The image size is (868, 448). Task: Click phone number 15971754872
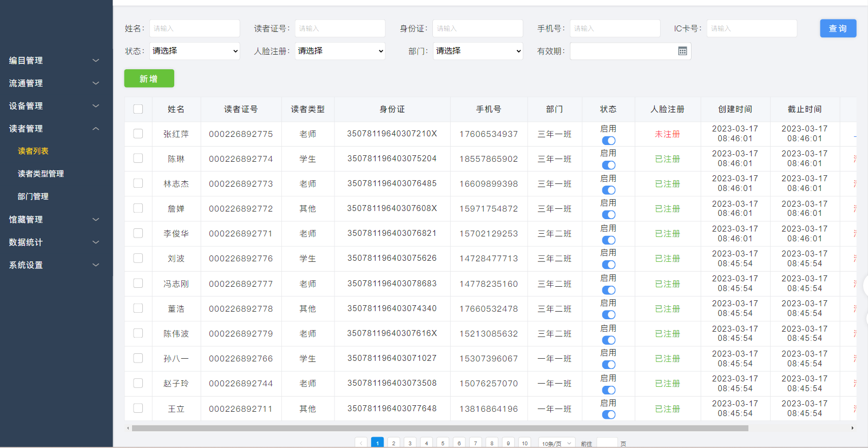[489, 209]
